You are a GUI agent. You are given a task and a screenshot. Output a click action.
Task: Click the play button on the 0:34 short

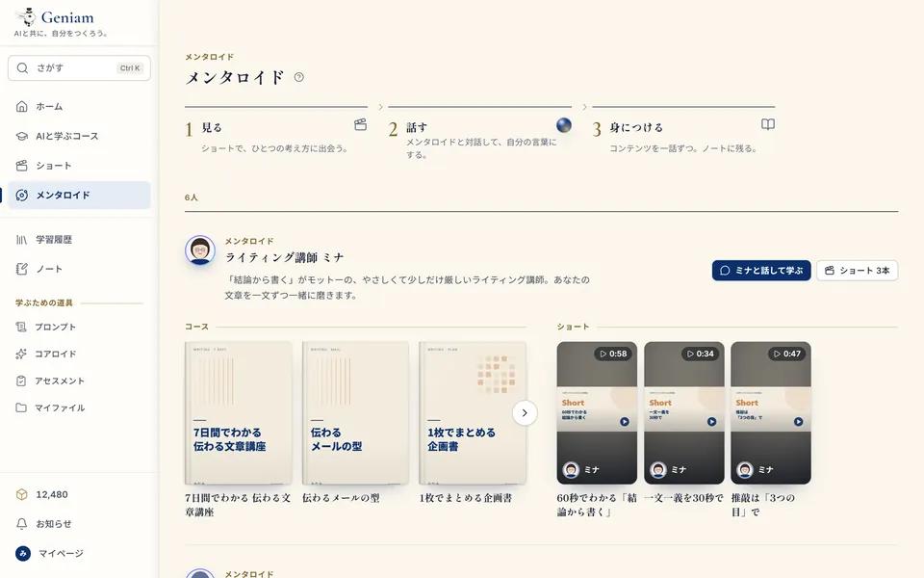click(712, 422)
